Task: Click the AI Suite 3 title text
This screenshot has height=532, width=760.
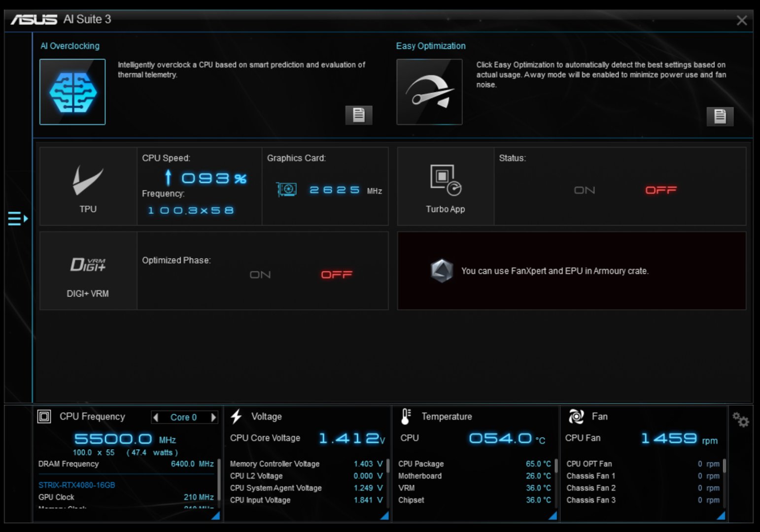Action: (87, 19)
